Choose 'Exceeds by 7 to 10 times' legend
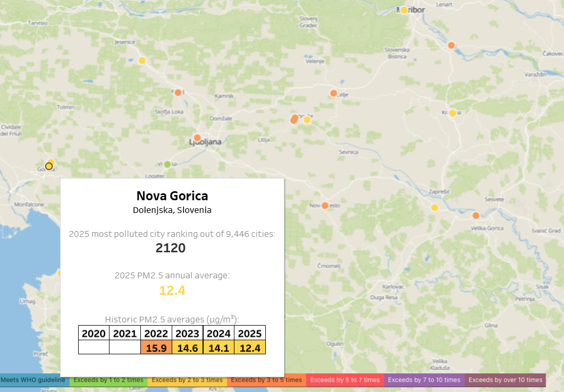Viewport: 564px width, 392px height. pos(424,380)
